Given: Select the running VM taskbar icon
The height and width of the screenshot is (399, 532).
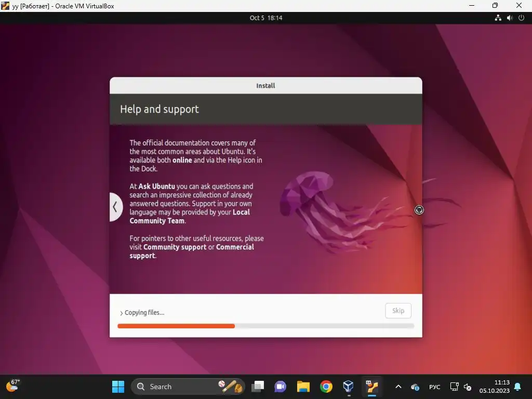Looking at the screenshot, I should pyautogui.click(x=372, y=387).
